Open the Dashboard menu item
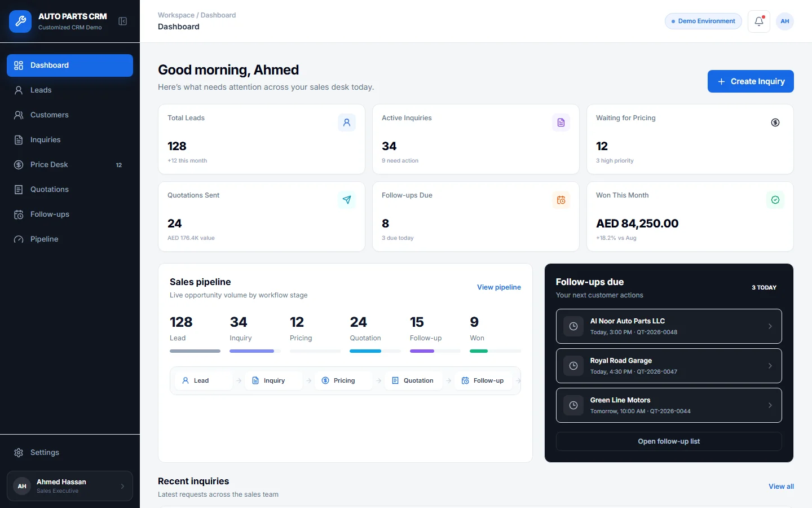The height and width of the screenshot is (508, 812). 70,65
